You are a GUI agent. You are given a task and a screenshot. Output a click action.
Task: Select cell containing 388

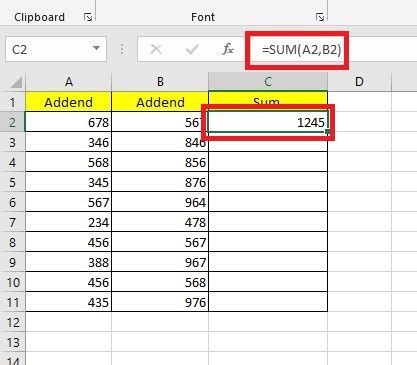pyautogui.click(x=68, y=262)
